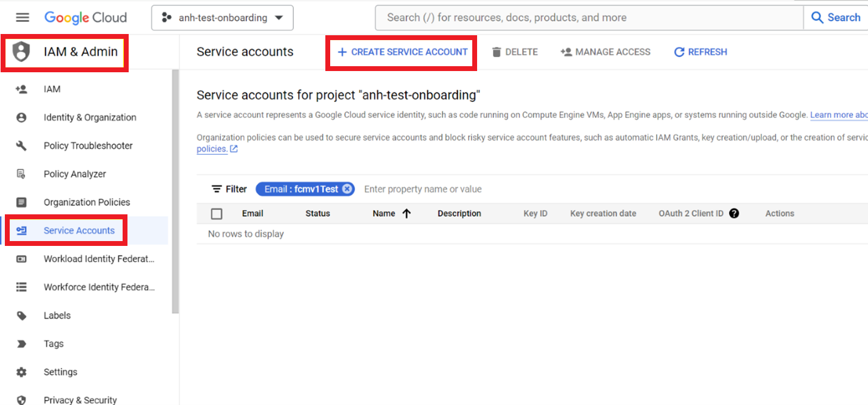The width and height of the screenshot is (868, 405).
Task: Click the IAM & Admin shield icon
Action: click(21, 52)
